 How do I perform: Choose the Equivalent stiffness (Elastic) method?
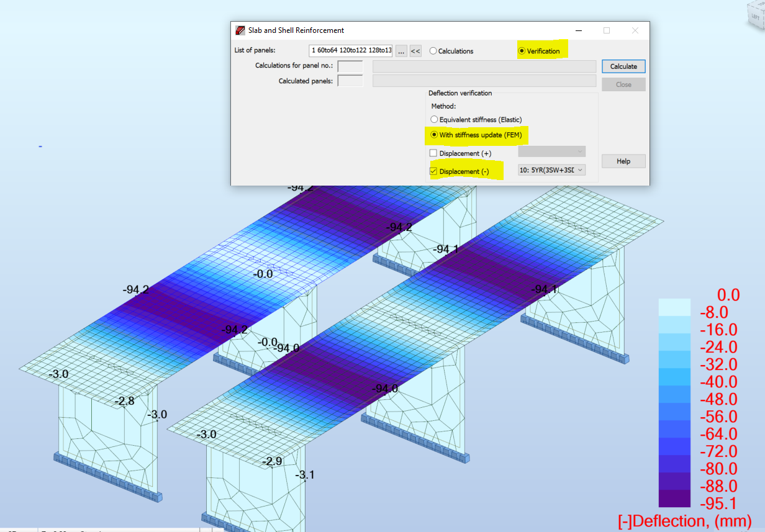[435, 119]
